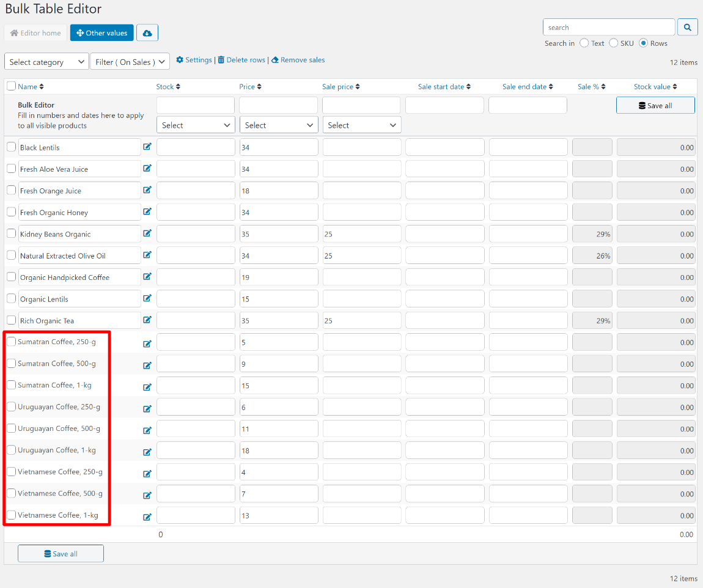Open the Select category dropdown
Image resolution: width=703 pixels, height=588 pixels.
point(46,62)
